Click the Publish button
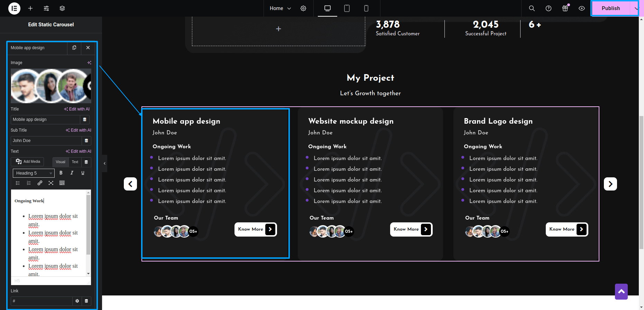 610,8
